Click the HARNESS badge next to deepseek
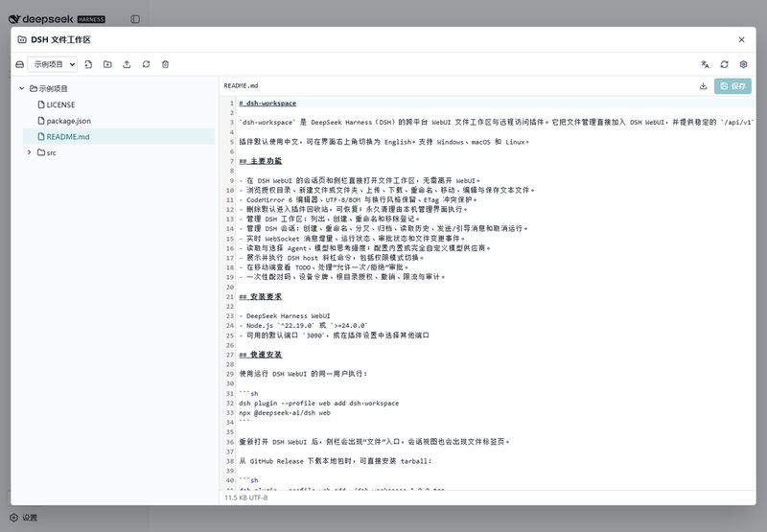767x532 pixels. (x=91, y=19)
